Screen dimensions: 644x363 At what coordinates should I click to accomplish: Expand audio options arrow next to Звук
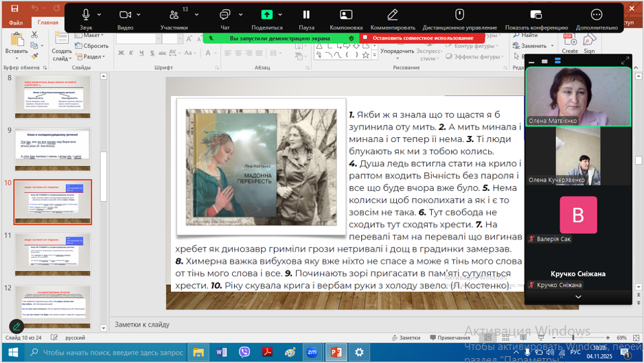99,15
